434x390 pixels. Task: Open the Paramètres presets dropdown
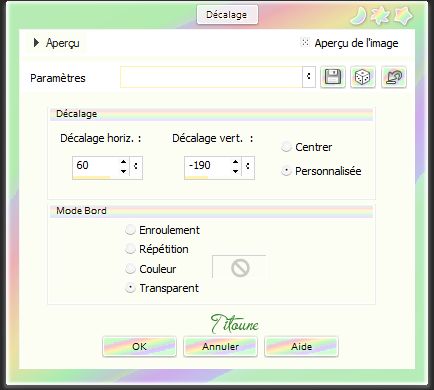pyautogui.click(x=309, y=77)
